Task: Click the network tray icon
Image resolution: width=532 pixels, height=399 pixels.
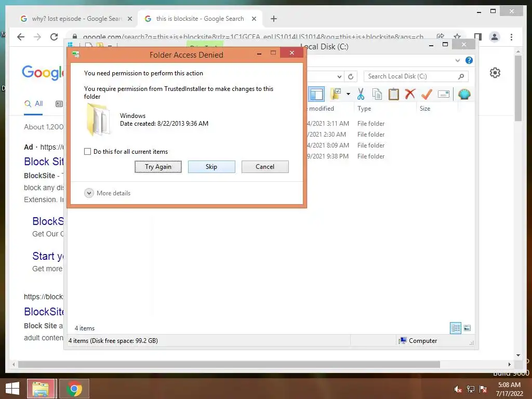Action: coord(471,389)
